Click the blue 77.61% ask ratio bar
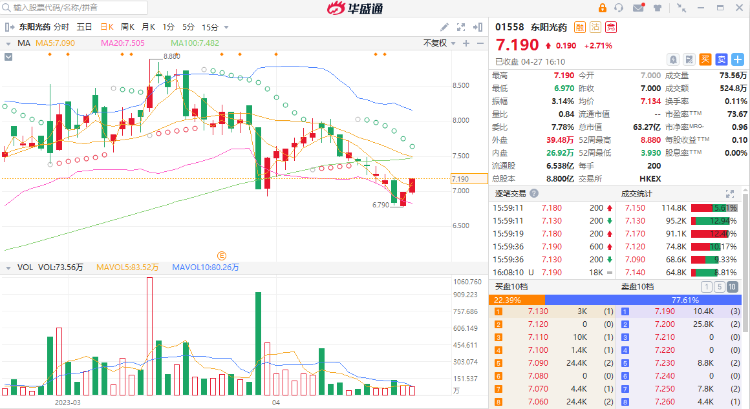750x409 pixels. point(643,300)
